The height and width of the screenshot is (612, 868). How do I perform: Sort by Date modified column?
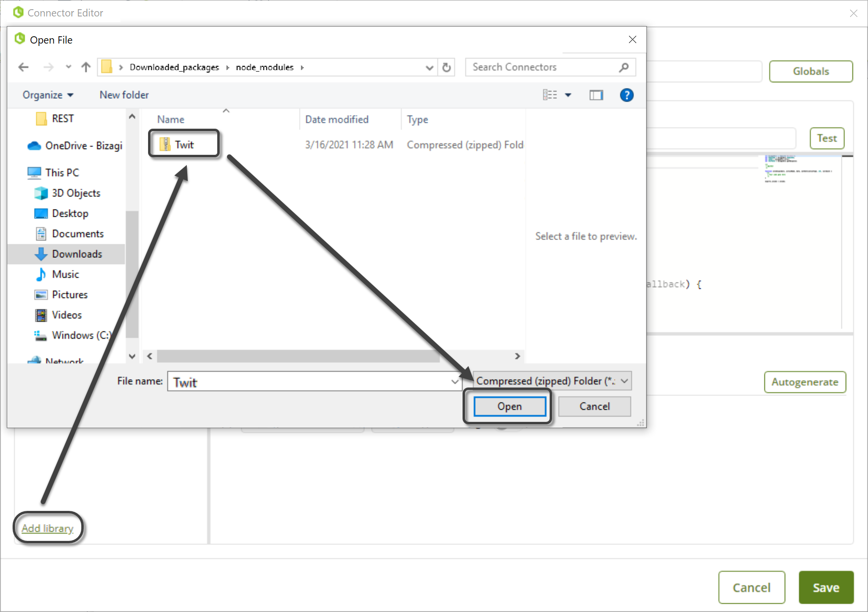(x=337, y=119)
